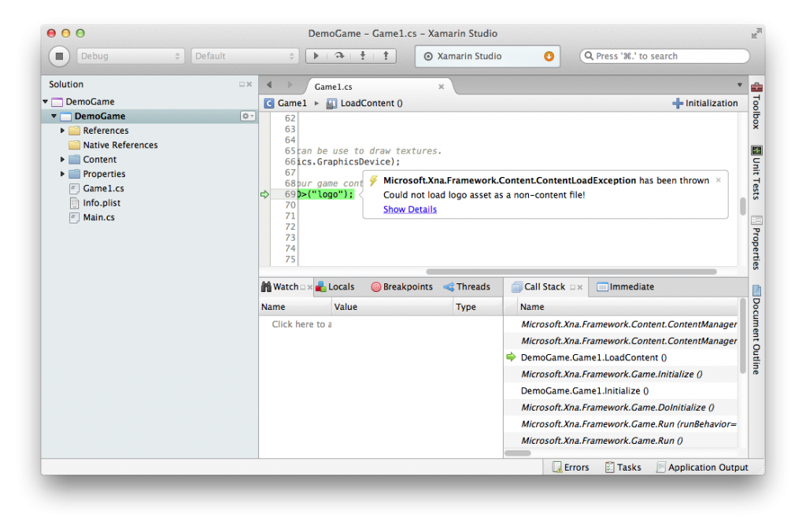Screen dimensions: 806x532
Task: Click the LoadContent () member breadcrumb
Action: [x=365, y=103]
